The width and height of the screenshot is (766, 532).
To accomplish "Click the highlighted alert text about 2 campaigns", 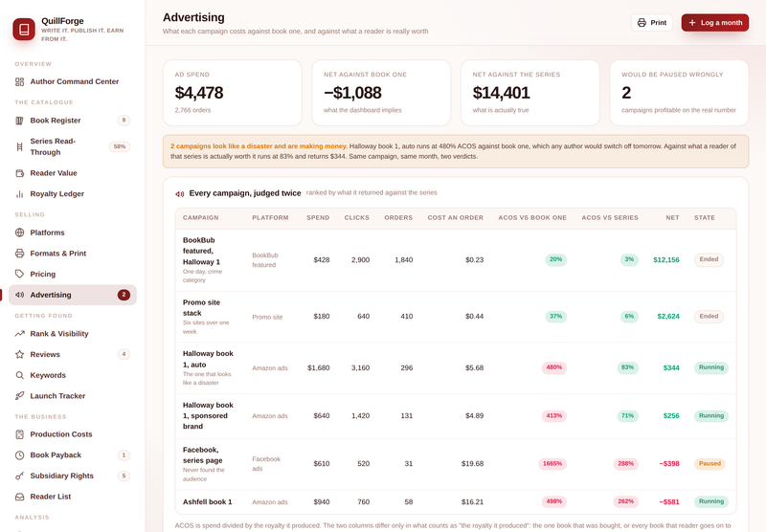I will click(x=259, y=146).
